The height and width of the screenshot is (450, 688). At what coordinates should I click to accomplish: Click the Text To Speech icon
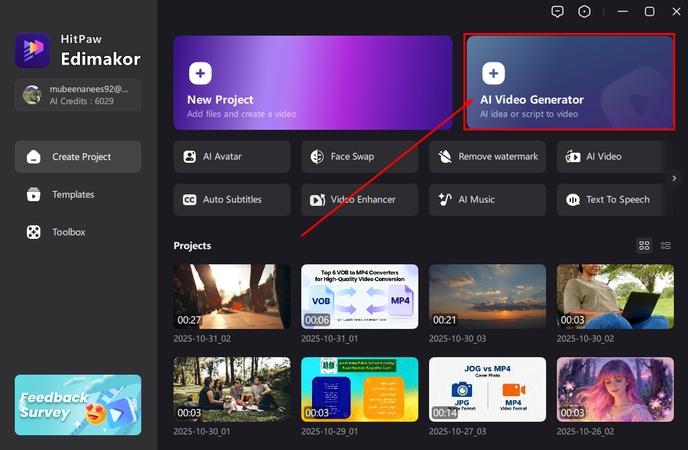[573, 200]
